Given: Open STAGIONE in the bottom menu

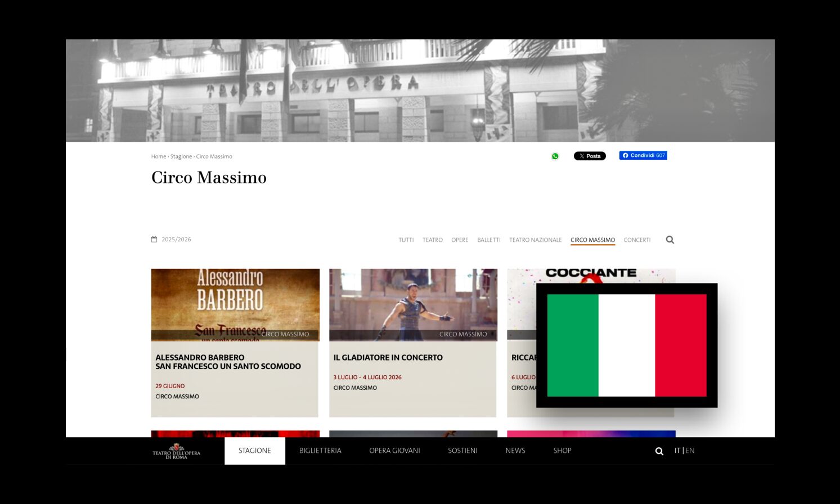Looking at the screenshot, I should click(x=255, y=451).
